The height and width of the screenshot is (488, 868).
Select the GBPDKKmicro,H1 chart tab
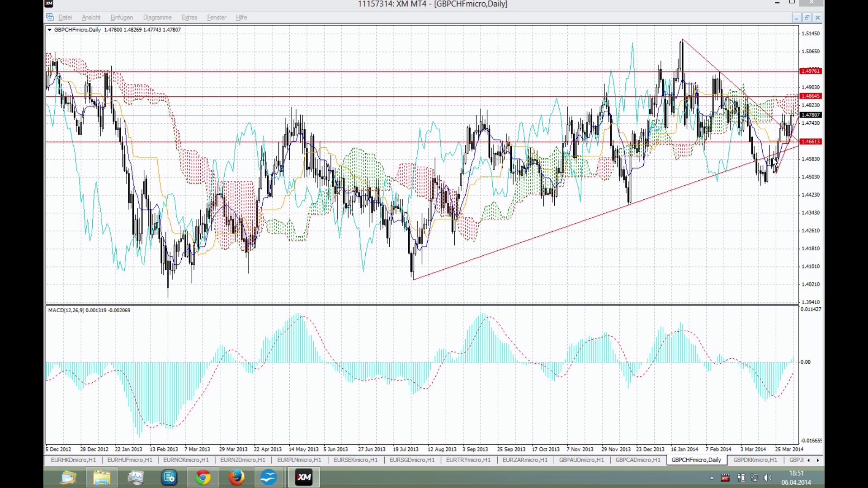pyautogui.click(x=755, y=460)
